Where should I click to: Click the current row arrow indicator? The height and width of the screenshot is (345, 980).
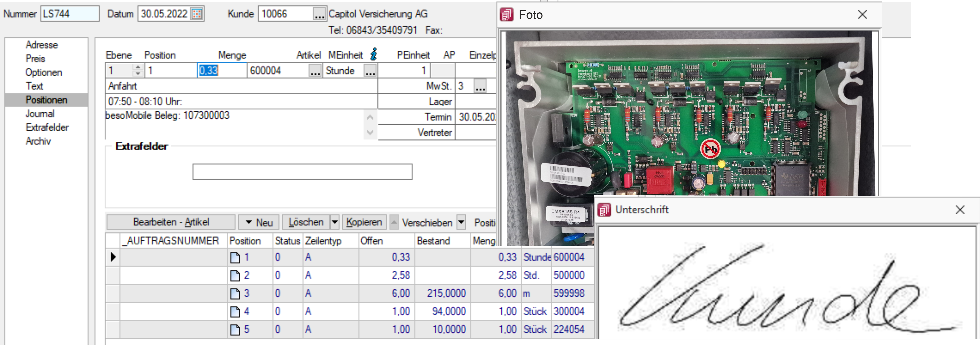(113, 257)
